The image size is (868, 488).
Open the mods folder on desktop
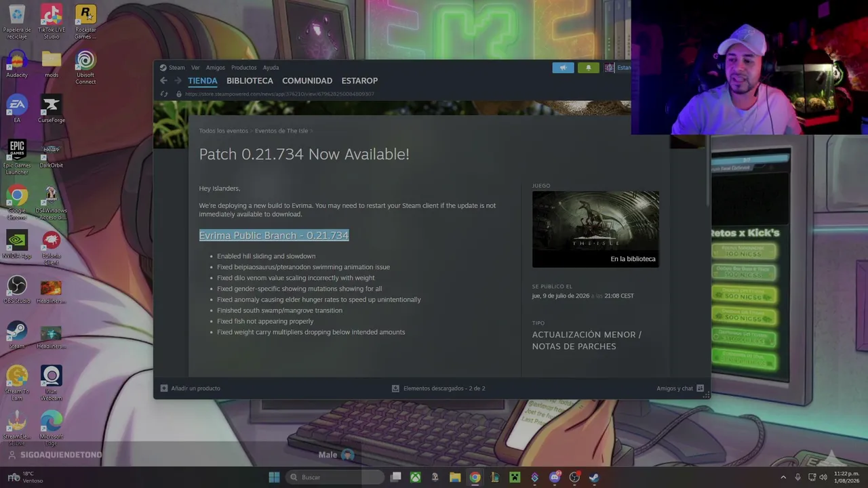(52, 65)
